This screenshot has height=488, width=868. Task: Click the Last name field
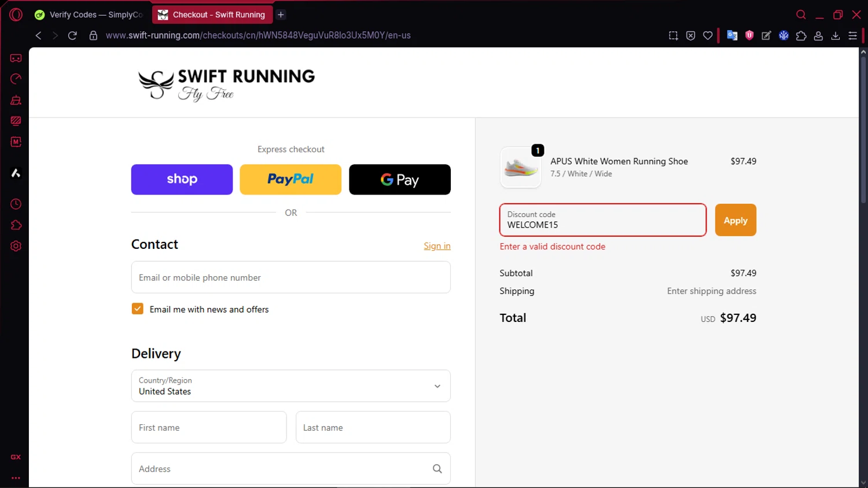373,427
